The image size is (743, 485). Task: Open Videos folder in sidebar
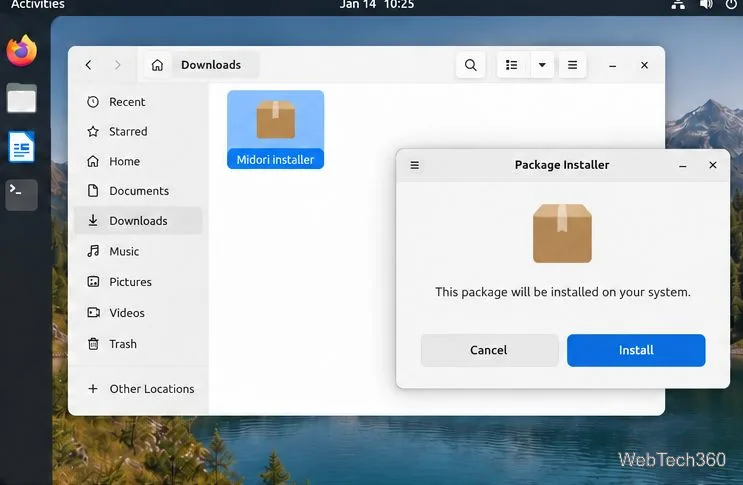138,313
